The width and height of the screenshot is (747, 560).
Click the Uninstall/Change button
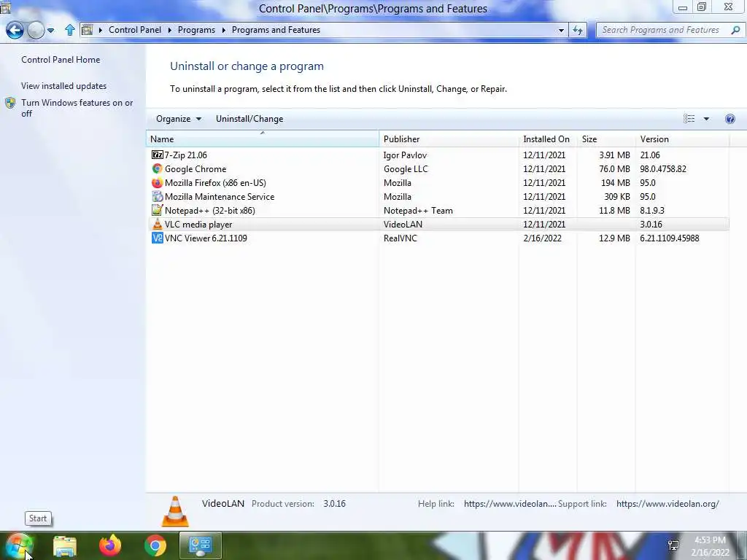(x=249, y=119)
